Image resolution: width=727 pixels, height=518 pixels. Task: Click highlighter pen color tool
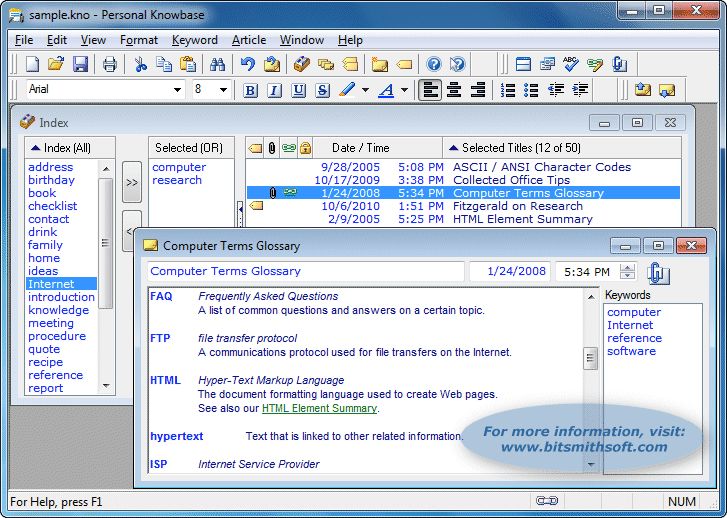tap(347, 90)
